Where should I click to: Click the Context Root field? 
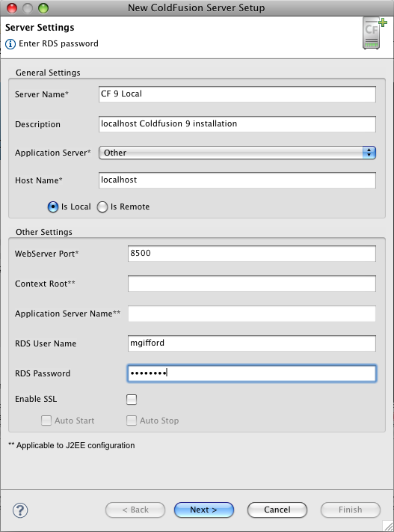click(252, 284)
